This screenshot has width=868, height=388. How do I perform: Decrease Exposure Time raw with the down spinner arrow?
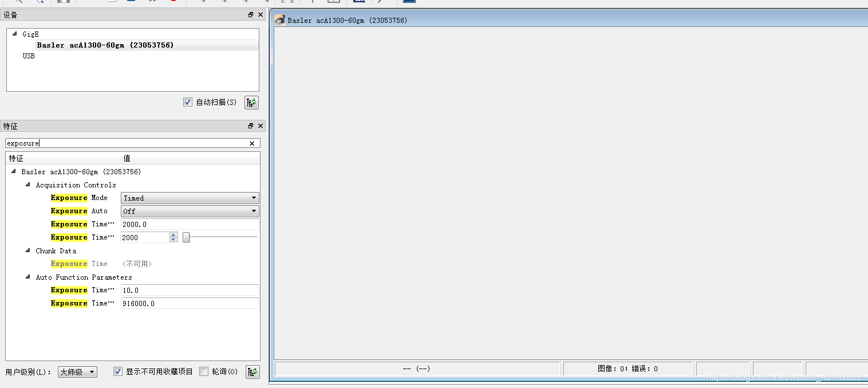173,240
